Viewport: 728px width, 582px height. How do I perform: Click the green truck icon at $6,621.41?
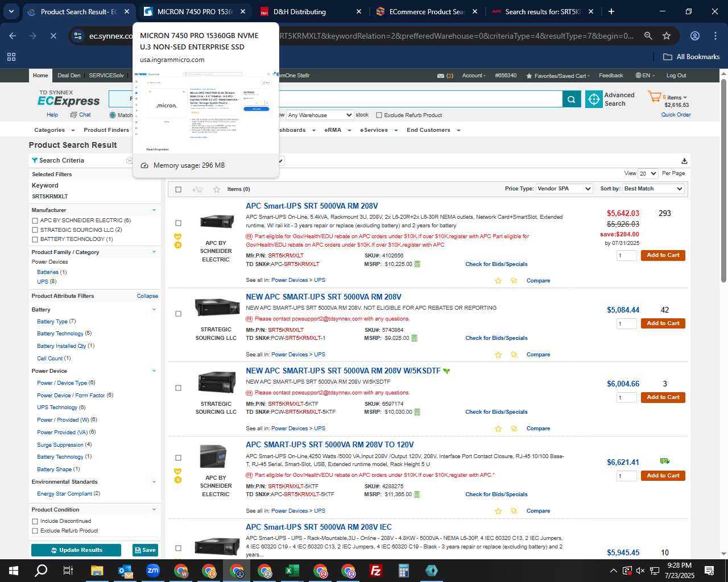664,461
